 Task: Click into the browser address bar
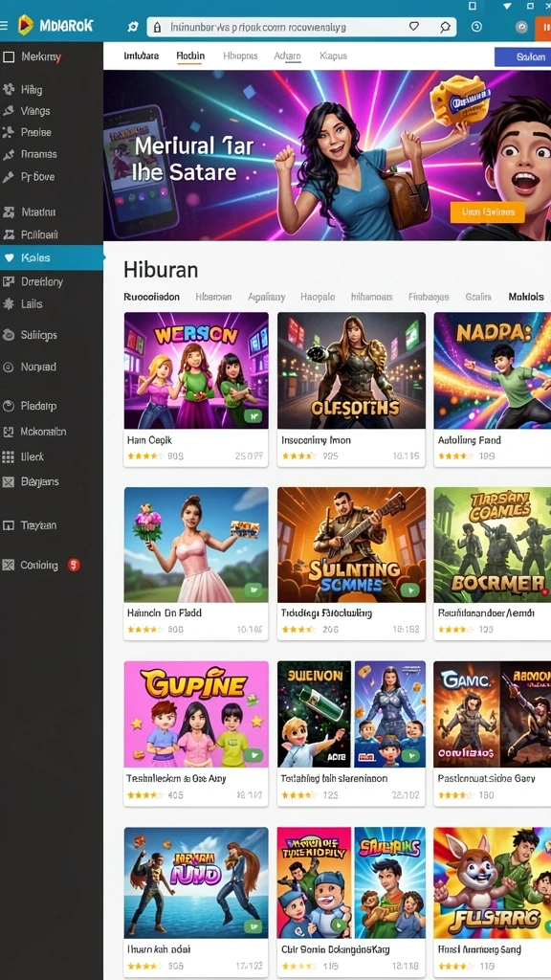pyautogui.click(x=301, y=27)
